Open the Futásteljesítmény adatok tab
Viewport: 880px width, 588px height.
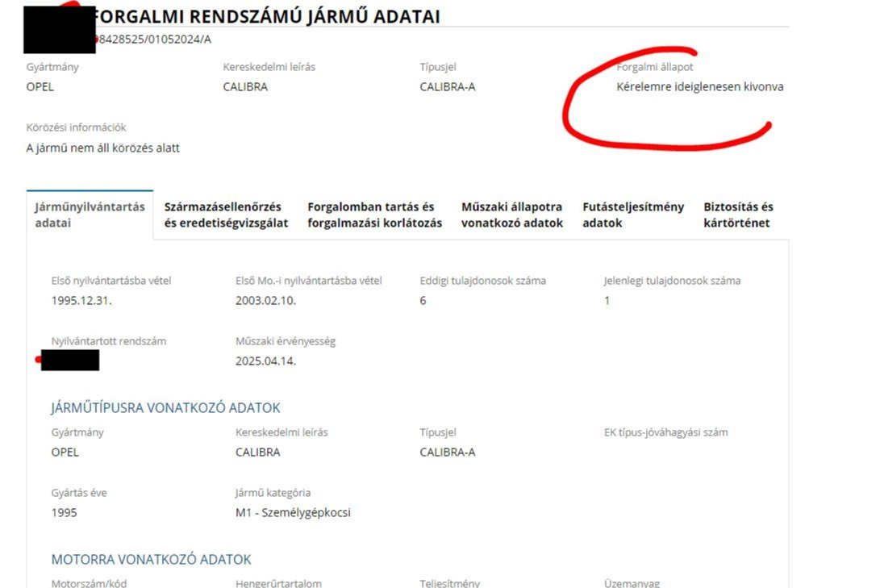(x=633, y=215)
